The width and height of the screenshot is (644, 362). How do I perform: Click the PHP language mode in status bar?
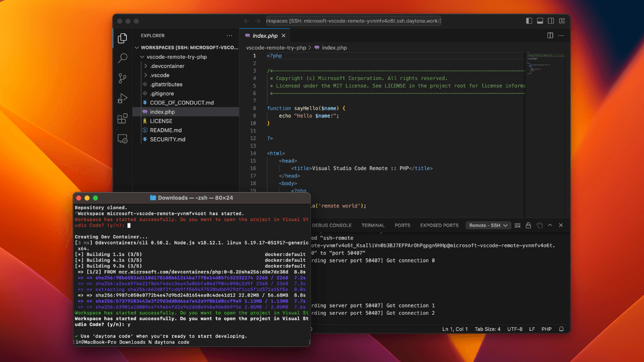pos(546,329)
